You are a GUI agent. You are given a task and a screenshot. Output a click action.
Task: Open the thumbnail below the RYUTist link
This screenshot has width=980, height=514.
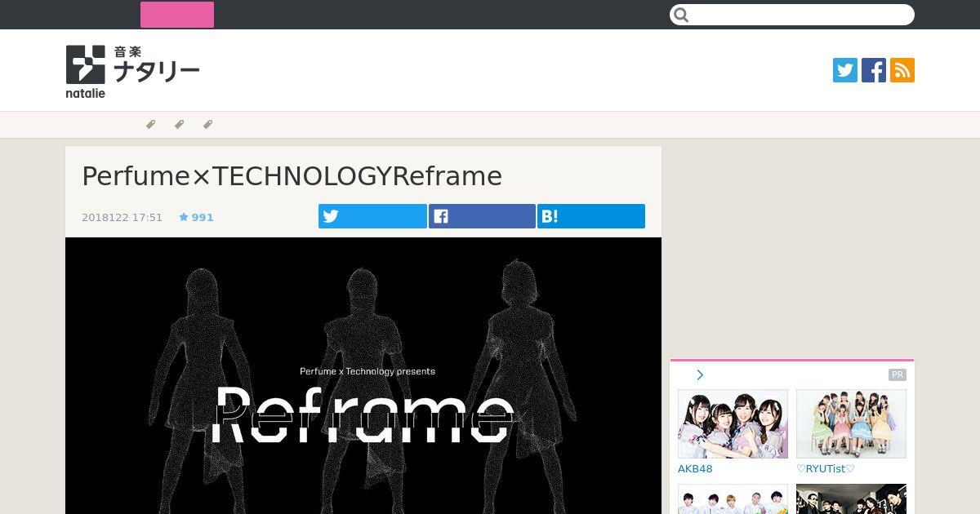851,499
